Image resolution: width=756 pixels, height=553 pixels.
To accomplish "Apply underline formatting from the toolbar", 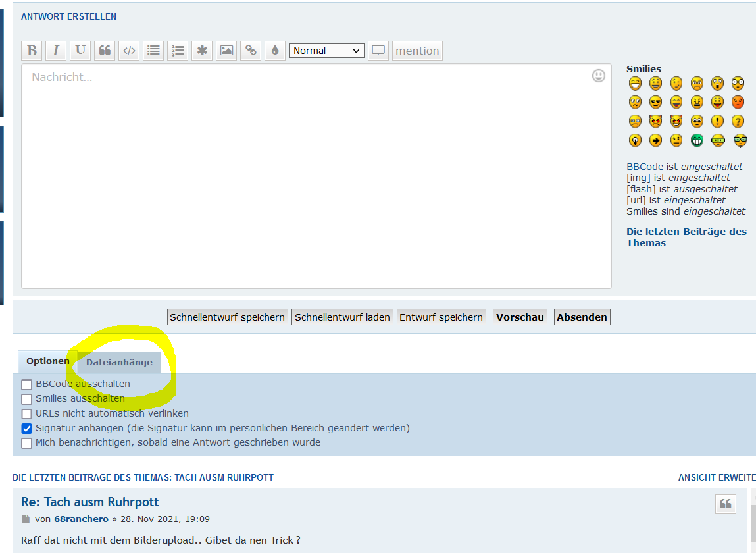I will pyautogui.click(x=80, y=51).
